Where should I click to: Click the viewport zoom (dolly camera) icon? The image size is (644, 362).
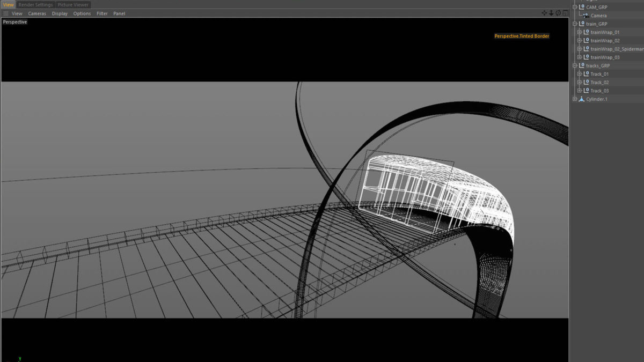[551, 13]
